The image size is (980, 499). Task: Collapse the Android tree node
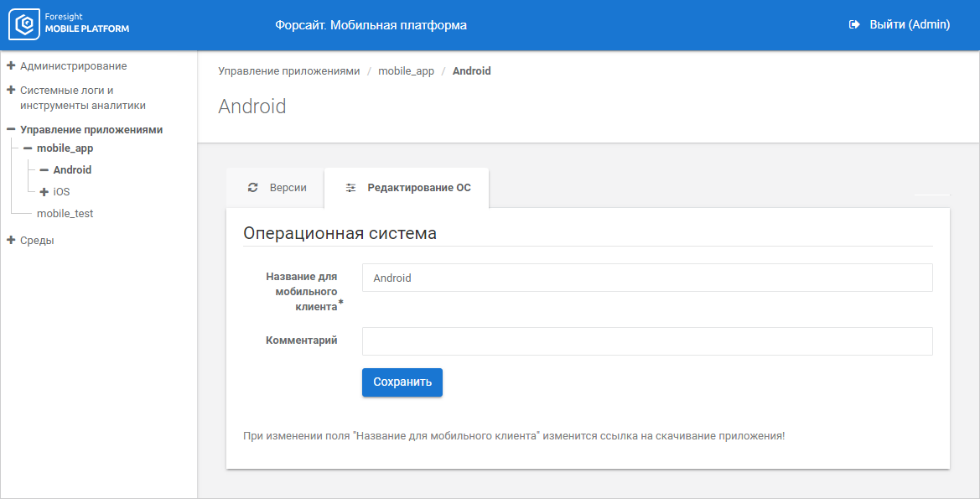coord(44,170)
